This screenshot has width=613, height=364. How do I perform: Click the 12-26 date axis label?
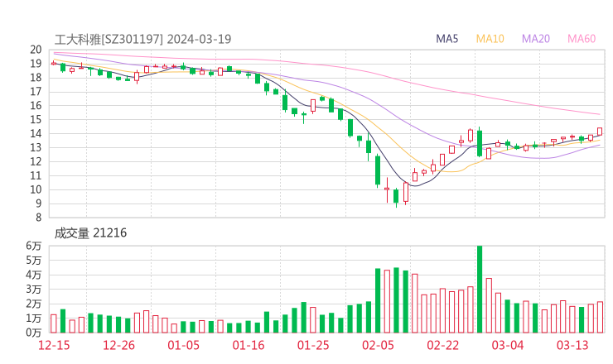tap(118, 345)
